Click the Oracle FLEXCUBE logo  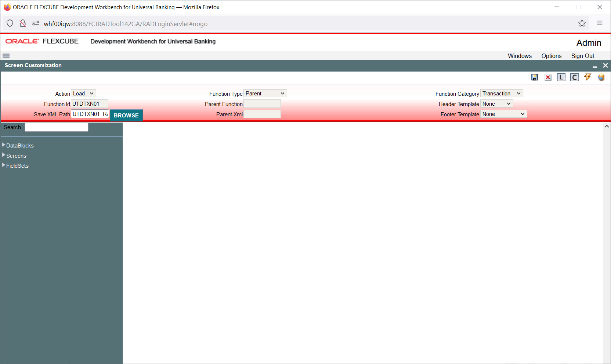point(42,41)
